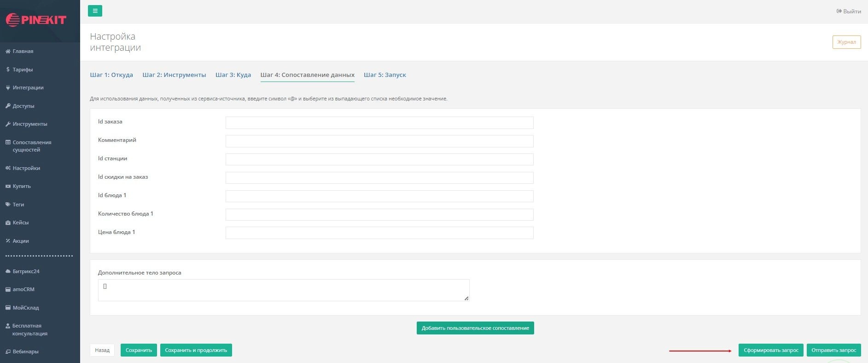Click the Сформировать запрос button
Image resolution: width=868 pixels, height=363 pixels.
pyautogui.click(x=771, y=350)
